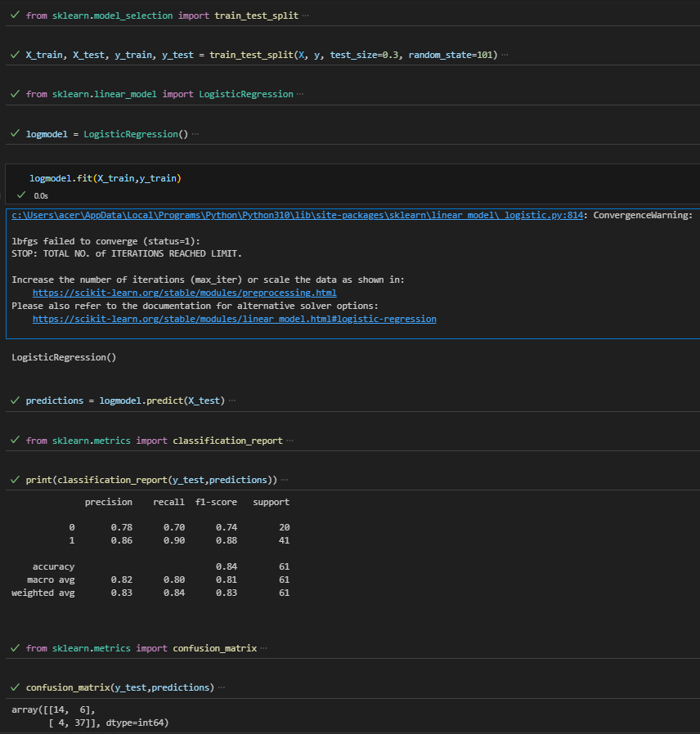Click the checkmark on the print classification_report cell
Image resolution: width=700 pixels, height=734 pixels.
point(15,480)
